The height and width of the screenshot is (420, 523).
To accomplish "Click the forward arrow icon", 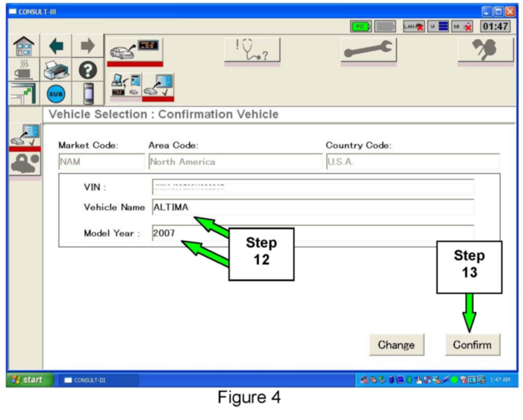I will click(87, 46).
